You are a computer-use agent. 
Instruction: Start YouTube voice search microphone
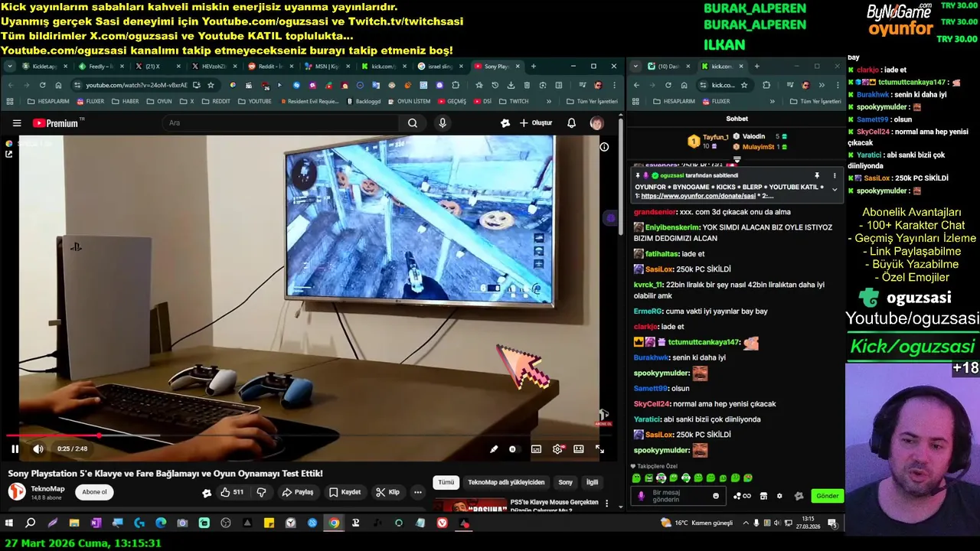[443, 123]
